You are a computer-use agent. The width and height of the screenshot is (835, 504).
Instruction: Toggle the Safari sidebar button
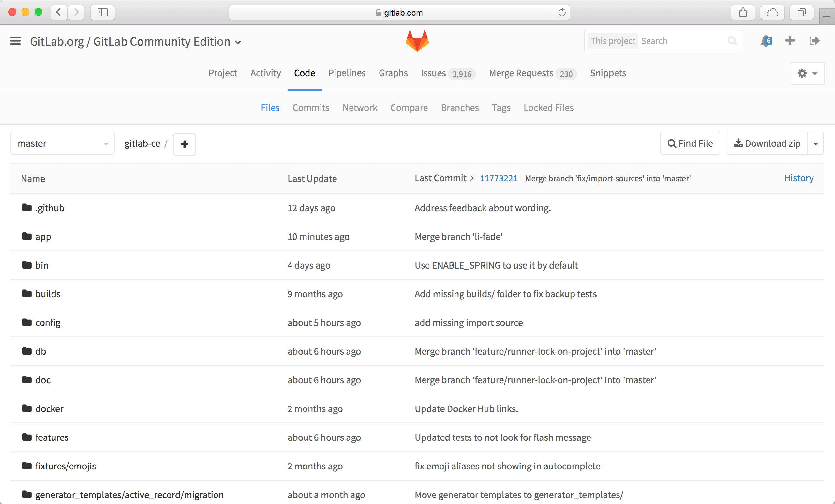click(102, 12)
